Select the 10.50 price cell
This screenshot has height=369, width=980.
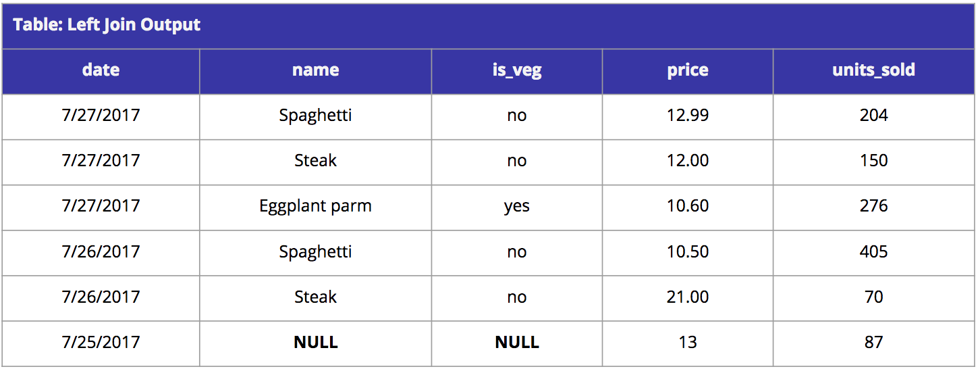pos(688,253)
